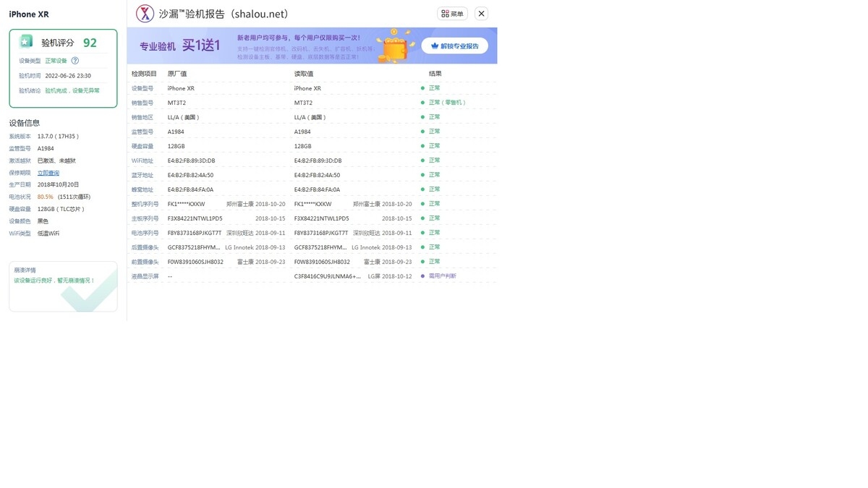868x488 pixels.
Task: Click the original WiFi address E4:B2:FB:89:3D:DB
Action: 192,160
